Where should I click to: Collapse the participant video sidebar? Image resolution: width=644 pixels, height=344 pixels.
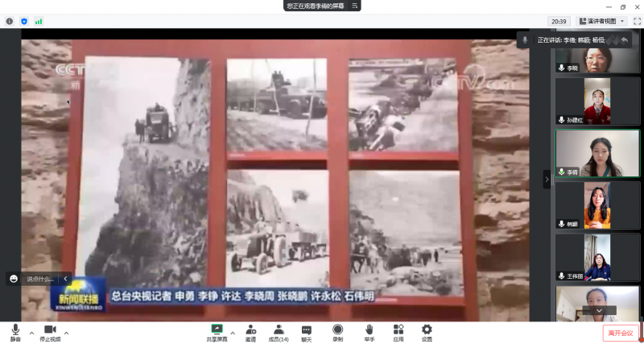pos(547,178)
